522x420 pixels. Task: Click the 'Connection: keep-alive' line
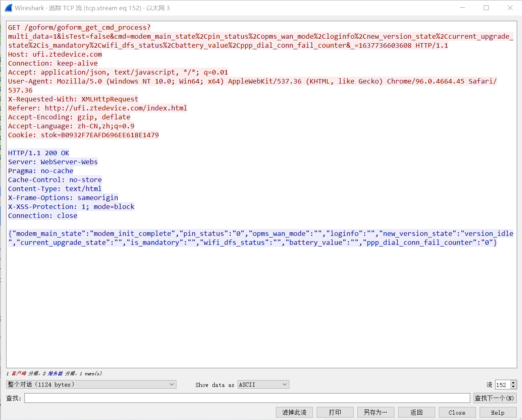(x=53, y=63)
